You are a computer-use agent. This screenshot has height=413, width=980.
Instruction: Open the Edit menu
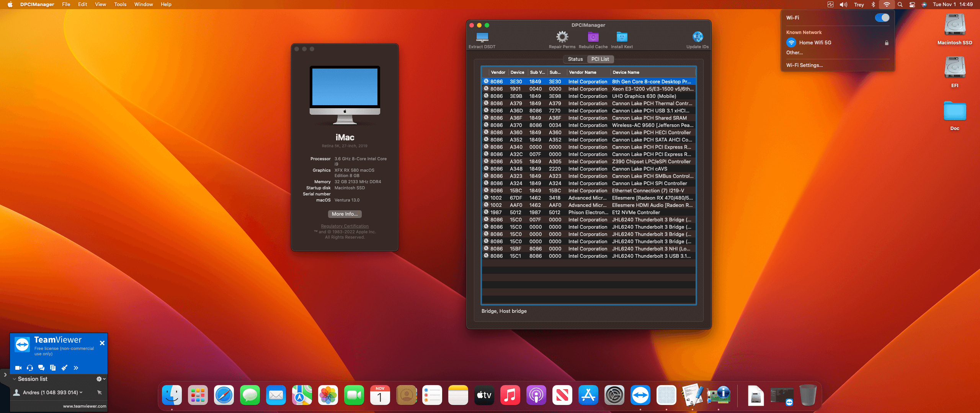83,5
